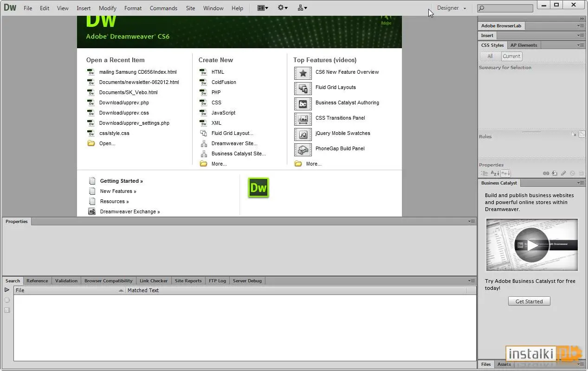Open the Business Catalyst Authoring video icon
The width and height of the screenshot is (588, 371).
click(x=303, y=103)
